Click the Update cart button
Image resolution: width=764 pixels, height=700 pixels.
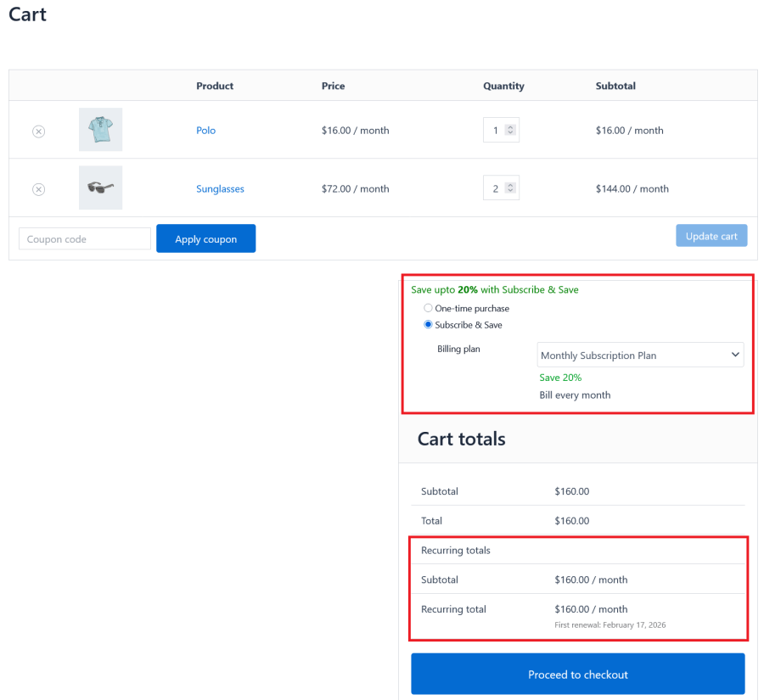(711, 236)
